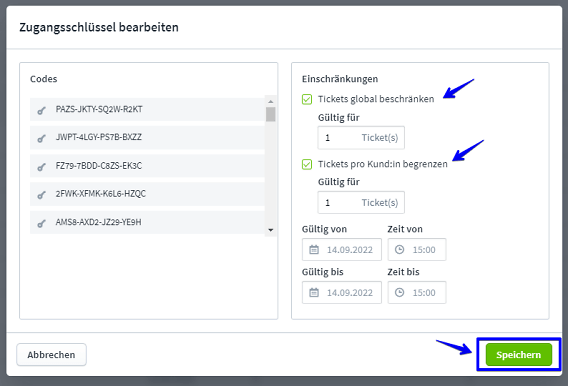Click key icon beside JWPT-4LGY-PS7B-BXZZ code

tap(41, 138)
